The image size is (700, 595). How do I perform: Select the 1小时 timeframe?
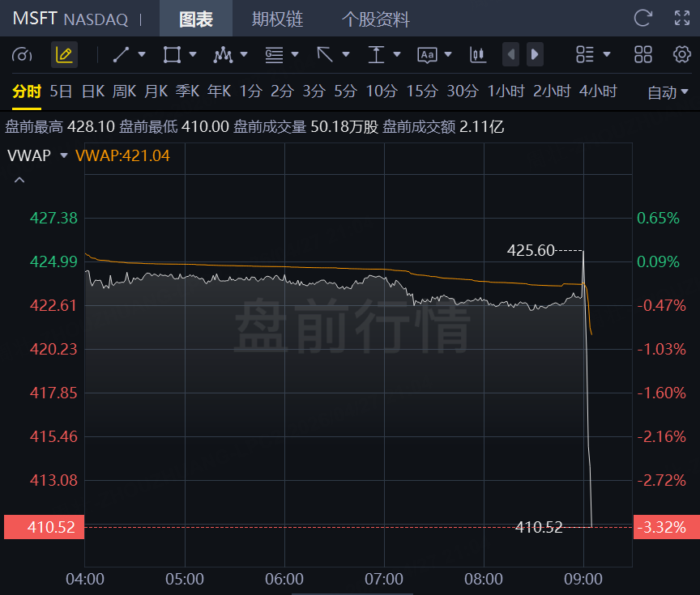506,91
